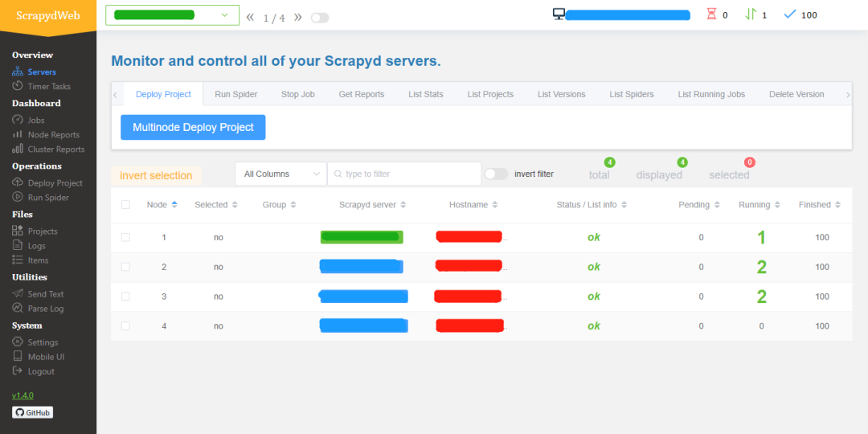Open Logs under Files

(x=29, y=246)
